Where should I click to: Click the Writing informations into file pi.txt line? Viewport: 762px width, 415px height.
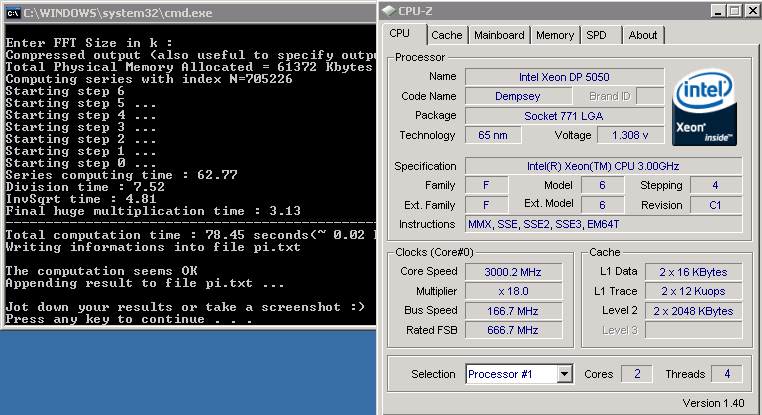click(x=153, y=247)
